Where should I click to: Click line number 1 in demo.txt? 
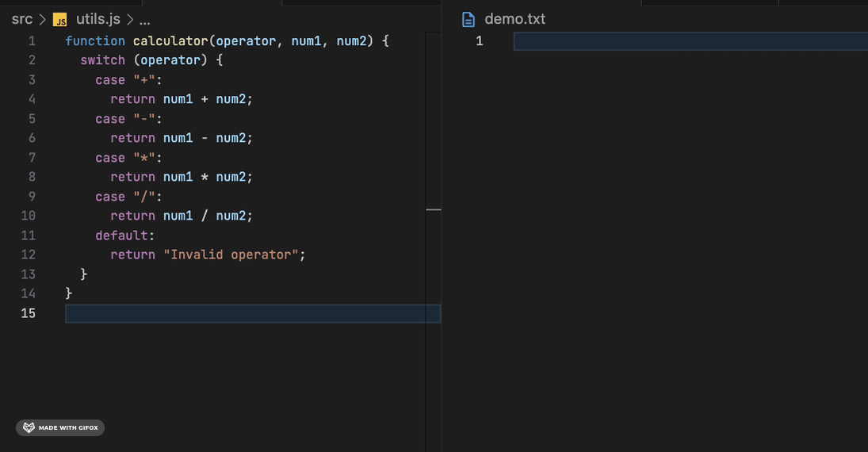click(x=480, y=41)
